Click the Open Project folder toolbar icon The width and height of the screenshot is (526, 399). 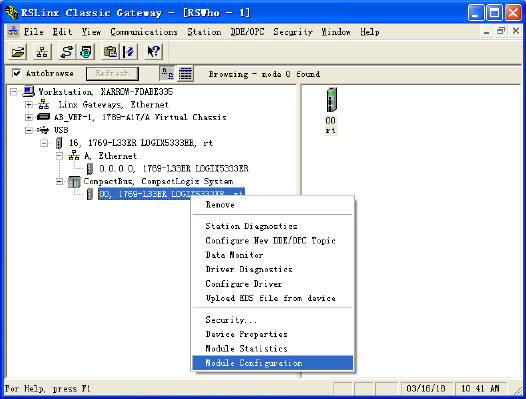click(x=18, y=52)
